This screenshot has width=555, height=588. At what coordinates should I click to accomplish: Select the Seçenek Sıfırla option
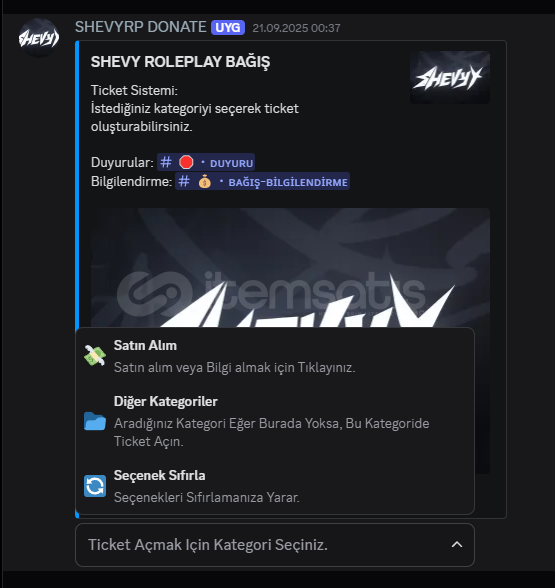coord(275,486)
